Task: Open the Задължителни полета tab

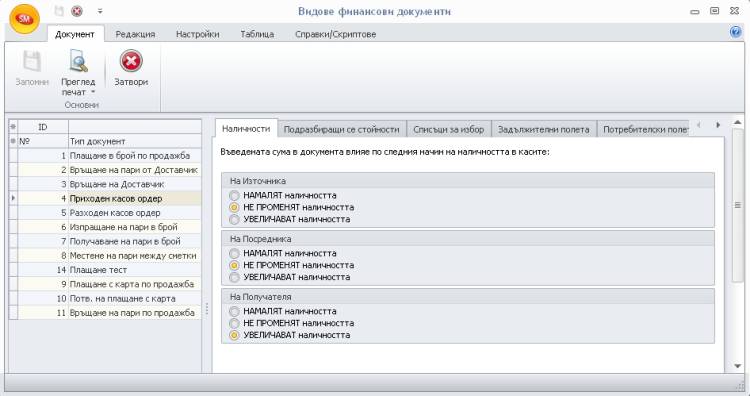Action: pyautogui.click(x=544, y=129)
